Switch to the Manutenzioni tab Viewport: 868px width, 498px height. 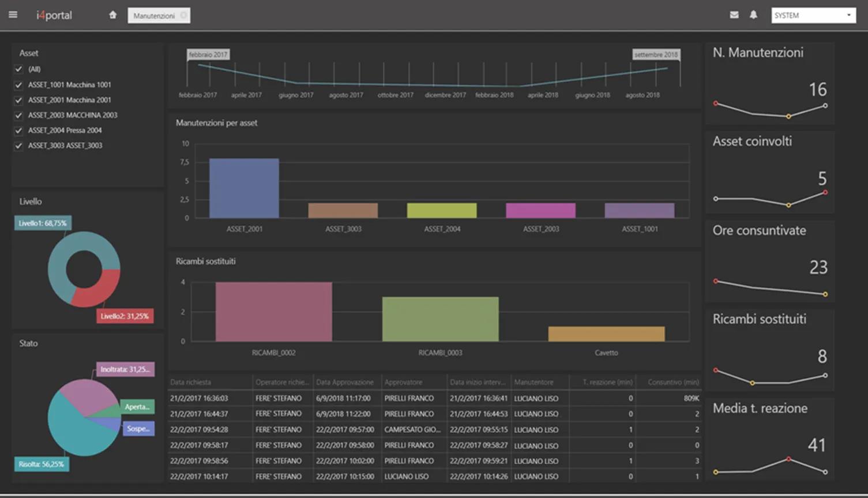tap(154, 16)
